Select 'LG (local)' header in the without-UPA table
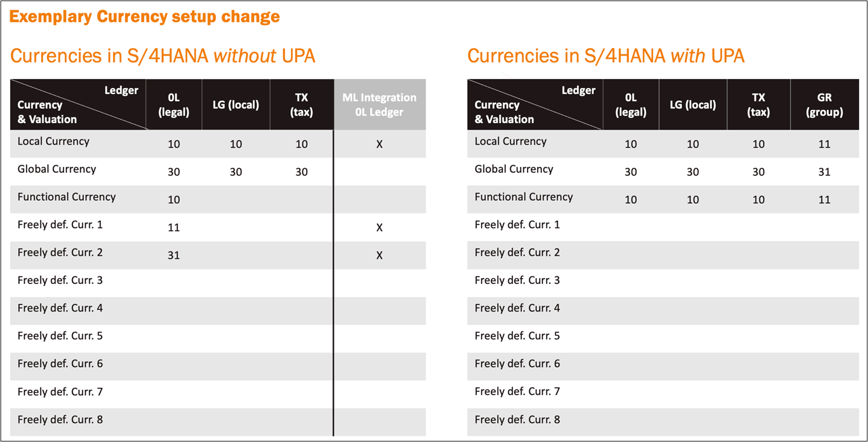The height and width of the screenshot is (442, 868). point(236,104)
